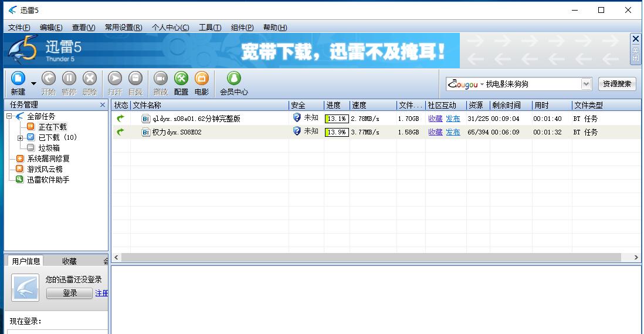Open 游戏风云榜 in the sidebar
The width and height of the screenshot is (644, 334).
(x=45, y=169)
